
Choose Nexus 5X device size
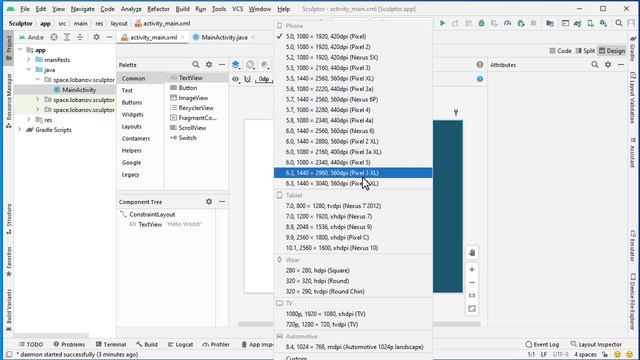coord(353,57)
